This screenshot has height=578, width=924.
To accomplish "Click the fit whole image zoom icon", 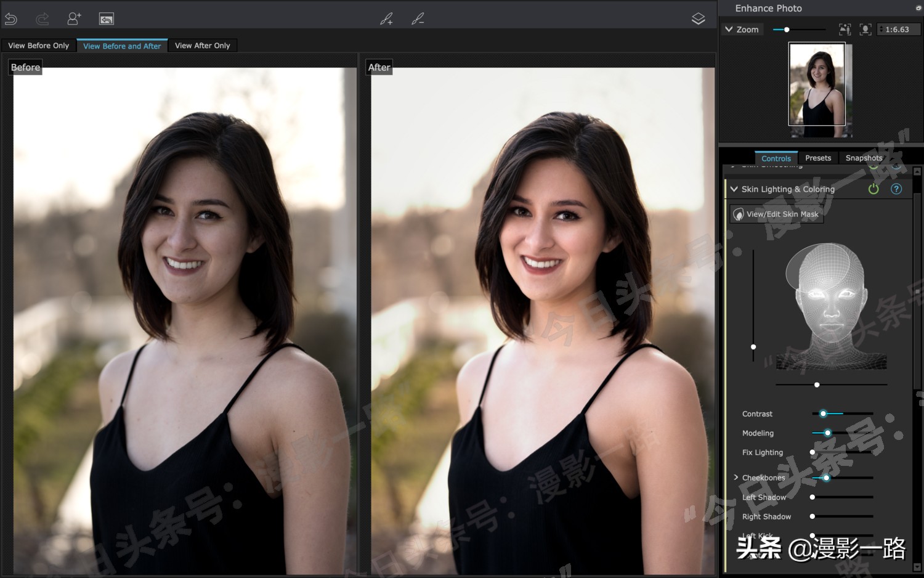I will pos(845,30).
